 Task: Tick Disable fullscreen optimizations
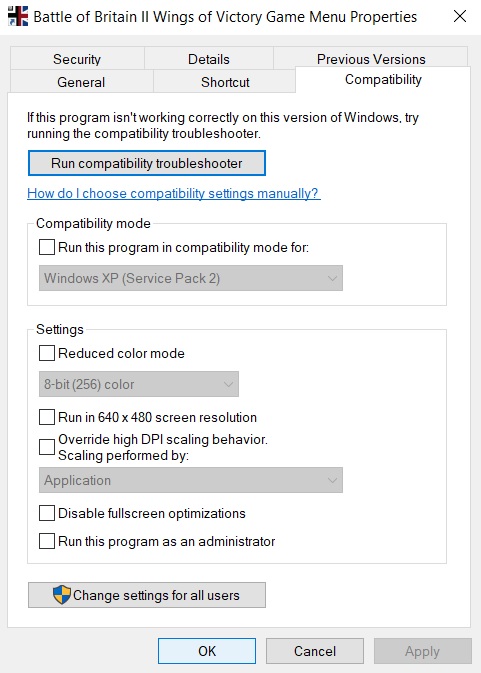(x=47, y=513)
